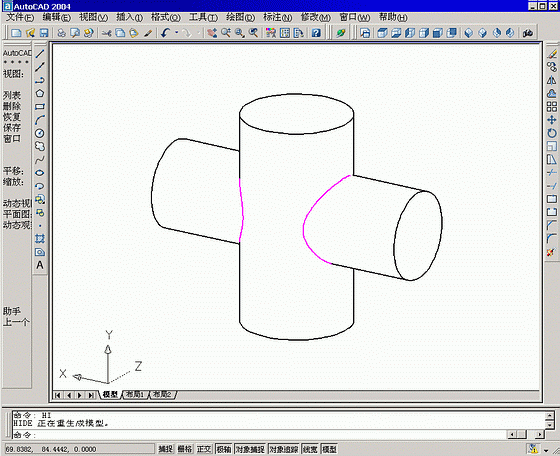
Task: Click the Undo arrow icon
Action: 165,33
